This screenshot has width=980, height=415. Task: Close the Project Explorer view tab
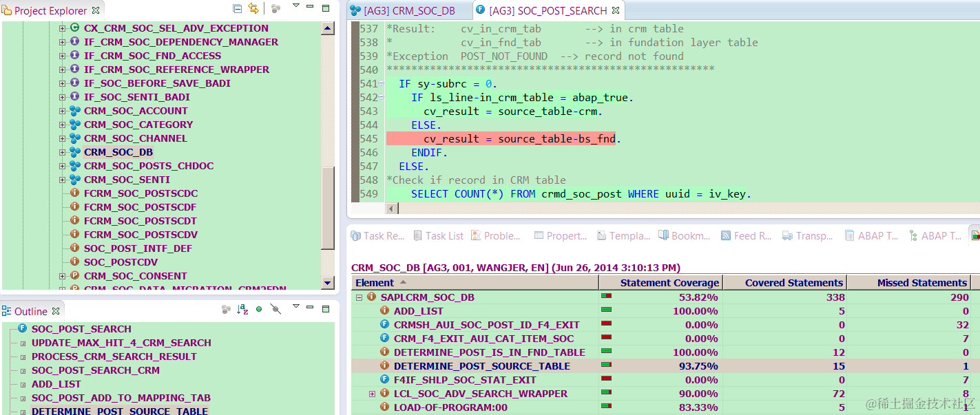96,10
